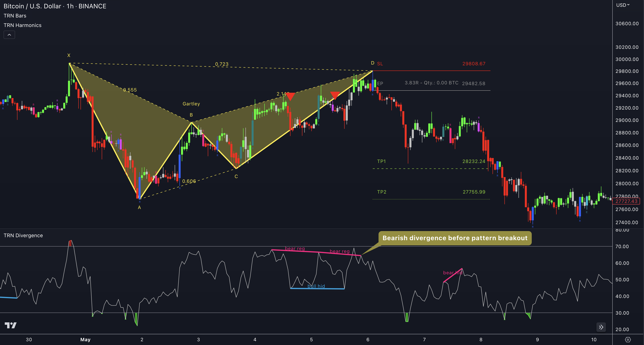Image resolution: width=644 pixels, height=345 pixels.
Task: Click the May label on time axis
Action: tap(85, 339)
